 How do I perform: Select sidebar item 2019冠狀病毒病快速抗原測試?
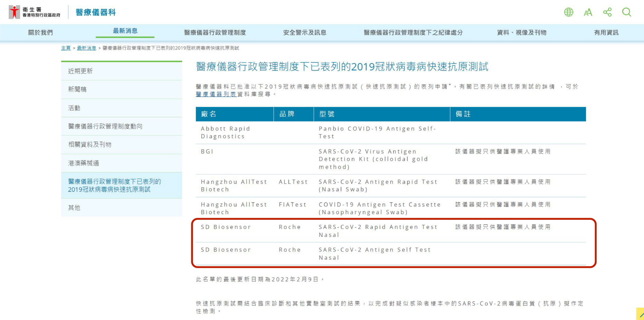pos(122,185)
